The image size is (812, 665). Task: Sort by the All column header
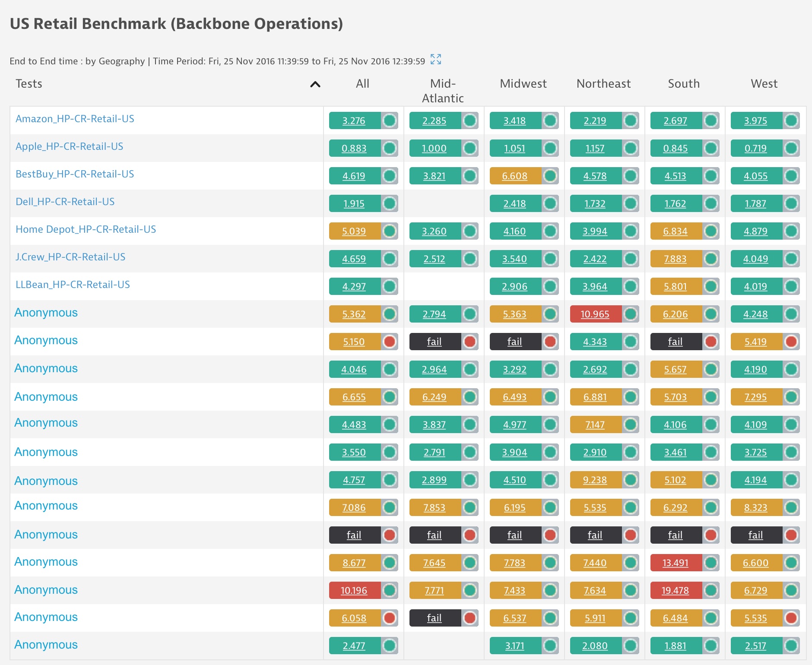click(362, 84)
